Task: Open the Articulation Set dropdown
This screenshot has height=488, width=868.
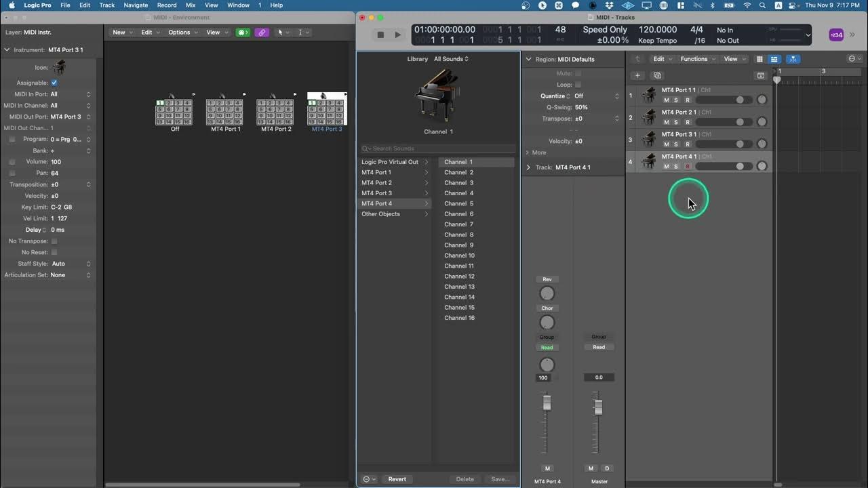Action: (x=71, y=275)
